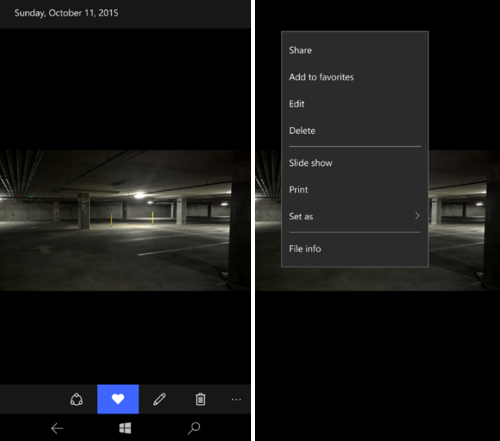Click the trash can delete icon
This screenshot has width=500, height=441.
pos(200,399)
